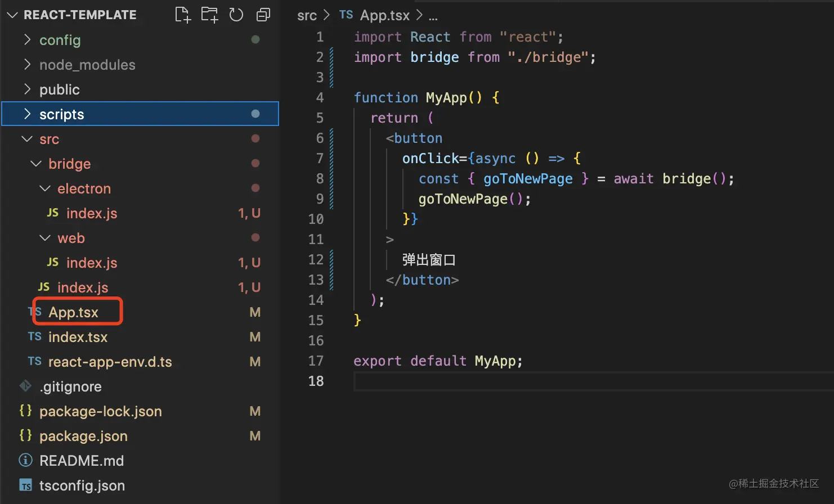The height and width of the screenshot is (504, 834).
Task: Click the braces icon beside package.json
Action: click(26, 435)
